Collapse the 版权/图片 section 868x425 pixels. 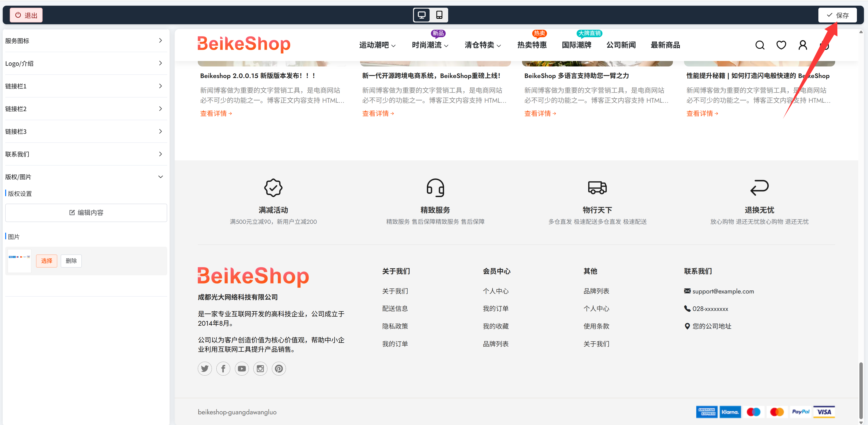pyautogui.click(x=160, y=176)
